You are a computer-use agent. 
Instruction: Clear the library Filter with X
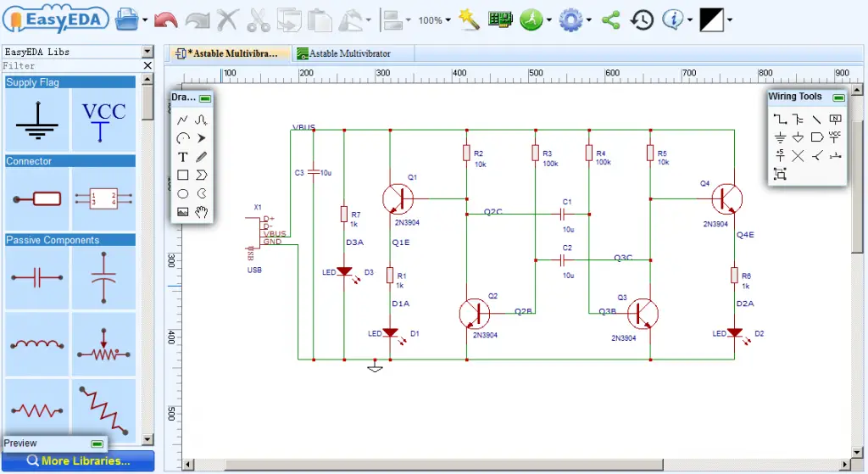(147, 66)
